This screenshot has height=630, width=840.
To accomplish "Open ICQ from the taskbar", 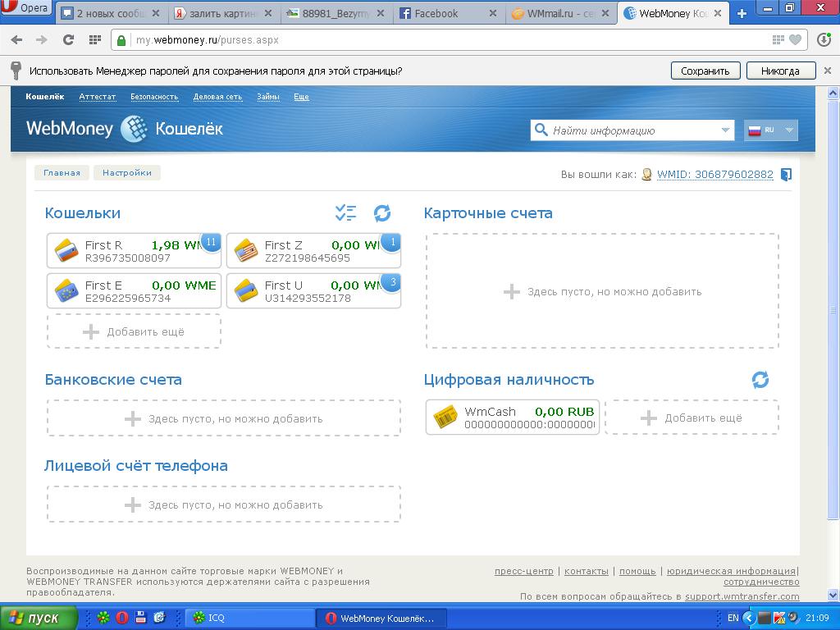I will [250, 618].
